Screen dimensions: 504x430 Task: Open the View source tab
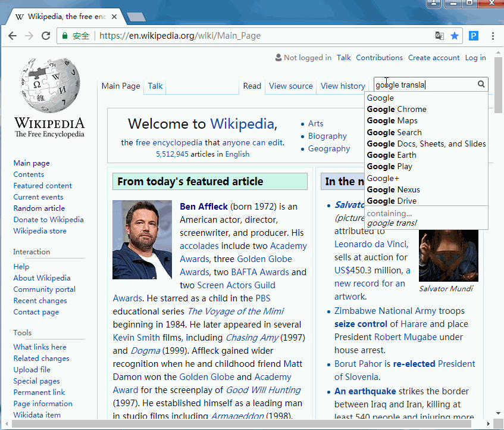point(290,86)
